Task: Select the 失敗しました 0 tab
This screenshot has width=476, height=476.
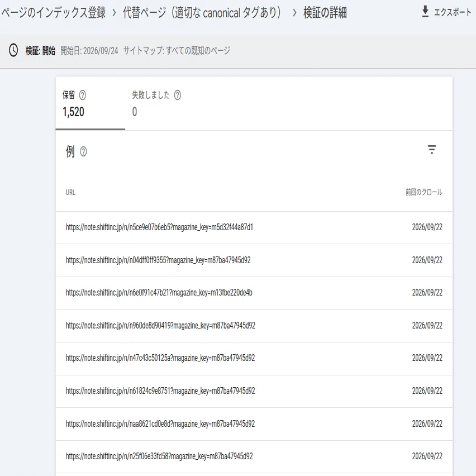Action: (x=160, y=104)
